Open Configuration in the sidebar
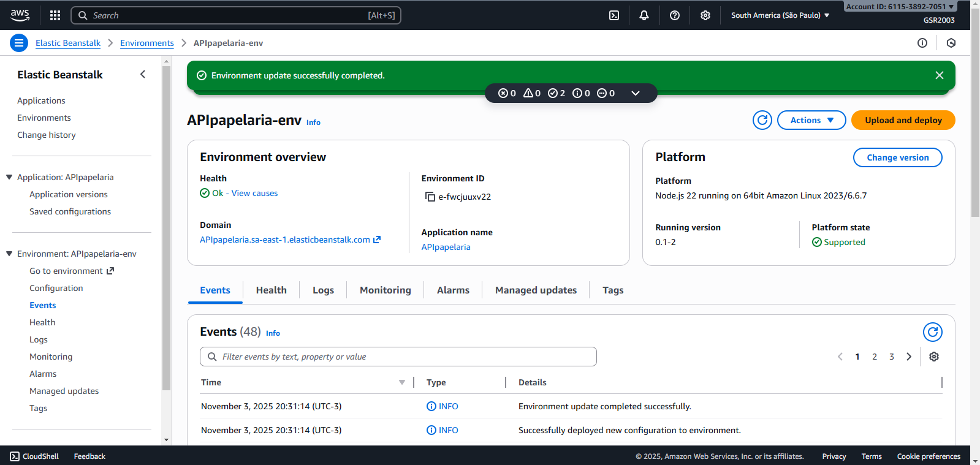This screenshot has height=465, width=980. [x=56, y=288]
